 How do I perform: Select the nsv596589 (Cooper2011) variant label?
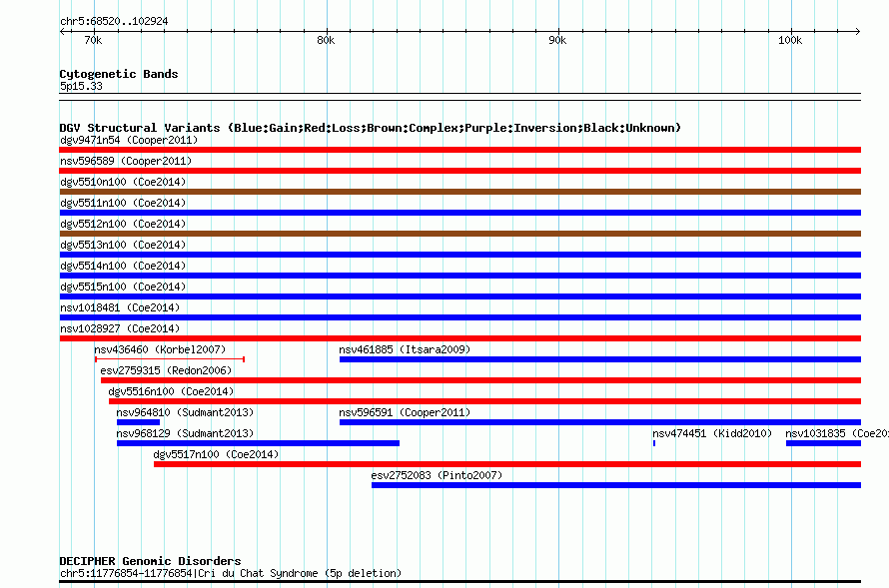tap(126, 161)
